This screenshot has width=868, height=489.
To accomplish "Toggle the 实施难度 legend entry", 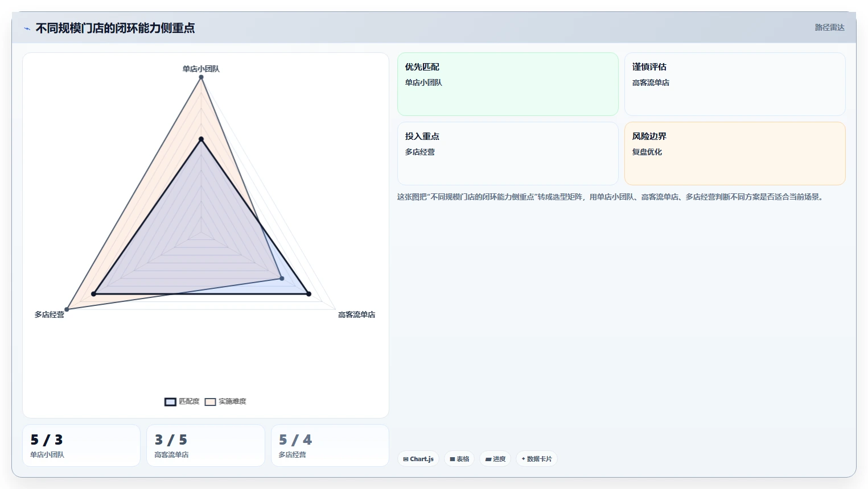I will 225,401.
